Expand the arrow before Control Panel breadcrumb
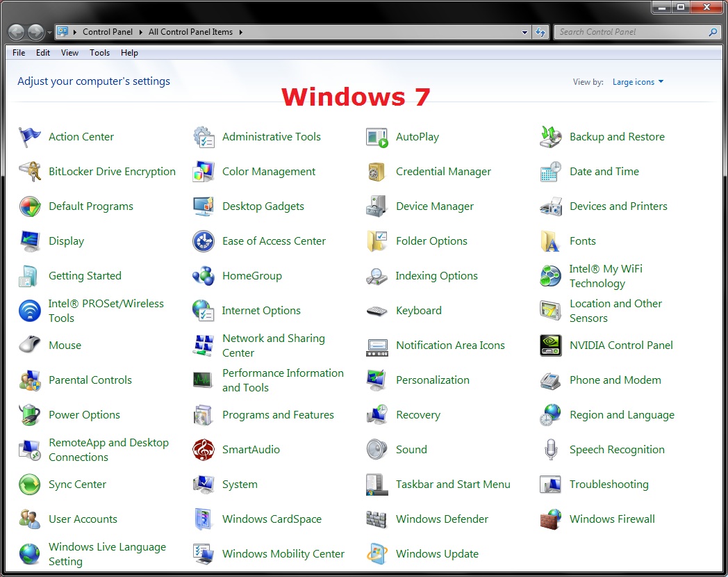728x577 pixels. (x=75, y=32)
